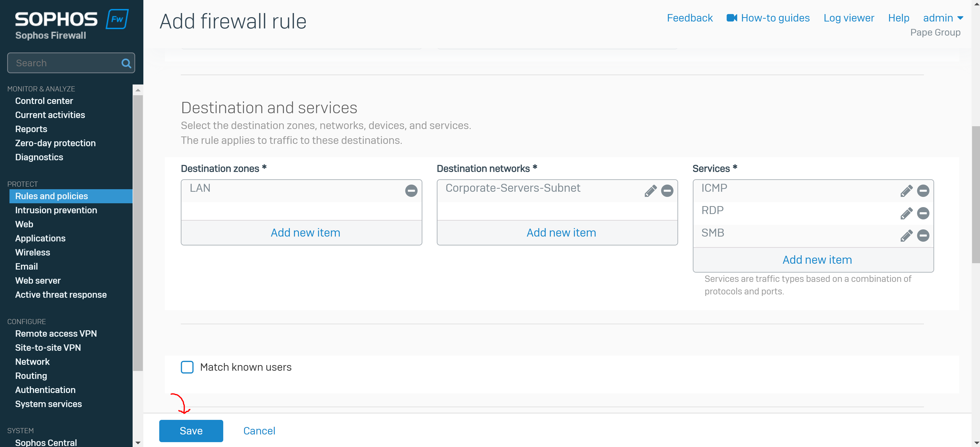Viewport: 980px width, 447px height.
Task: Remove the SMB service
Action: (923, 236)
